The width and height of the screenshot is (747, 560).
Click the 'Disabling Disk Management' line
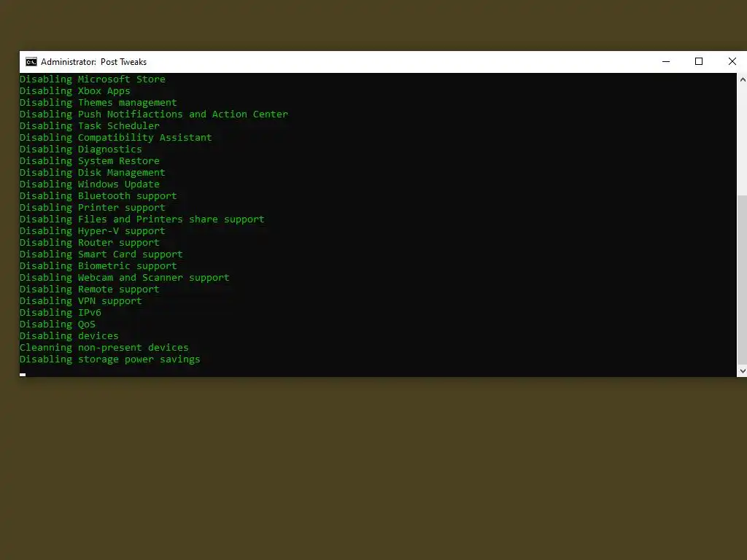coord(93,172)
